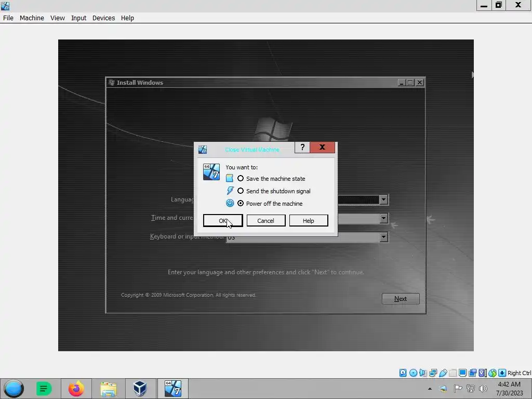The width and height of the screenshot is (532, 399).
Task: Click the large Windows 7 VM icon in dialog
Action: (211, 171)
